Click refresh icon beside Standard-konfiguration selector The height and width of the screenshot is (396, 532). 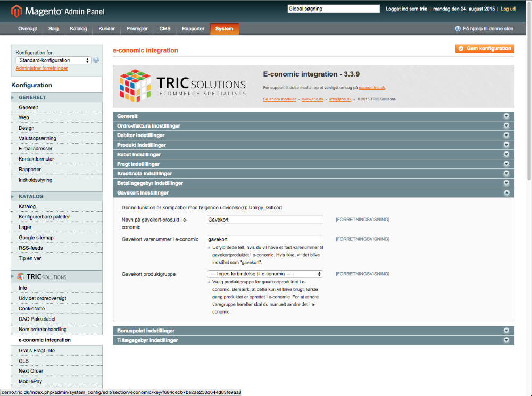[96, 61]
